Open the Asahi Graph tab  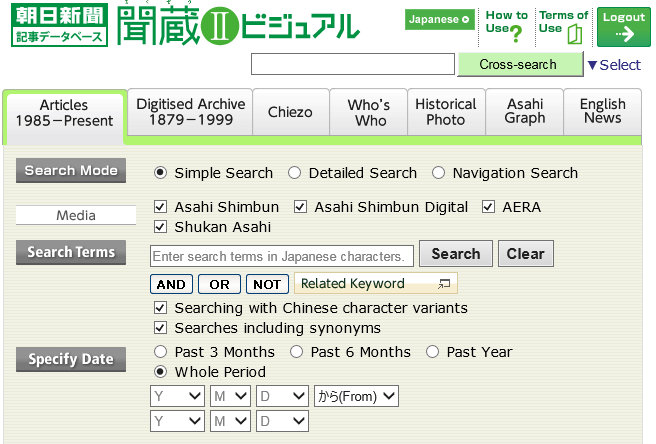pos(525,112)
